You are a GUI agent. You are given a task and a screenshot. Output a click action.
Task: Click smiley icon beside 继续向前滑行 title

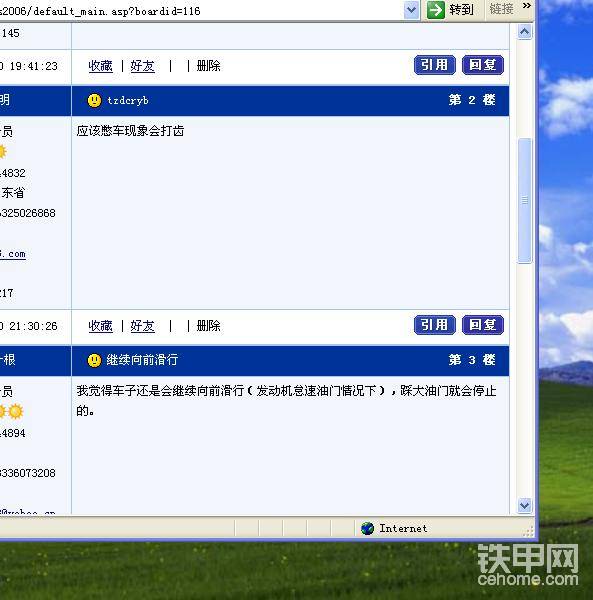pyautogui.click(x=94, y=360)
